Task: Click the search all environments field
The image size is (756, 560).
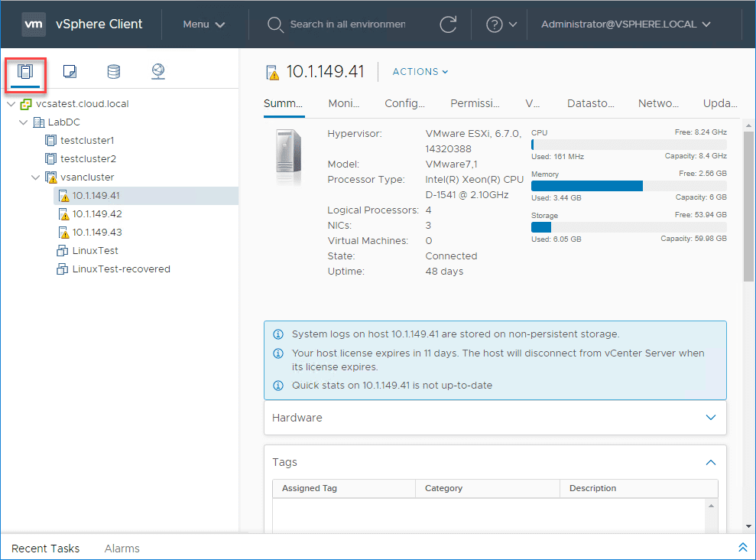Action: pos(347,24)
